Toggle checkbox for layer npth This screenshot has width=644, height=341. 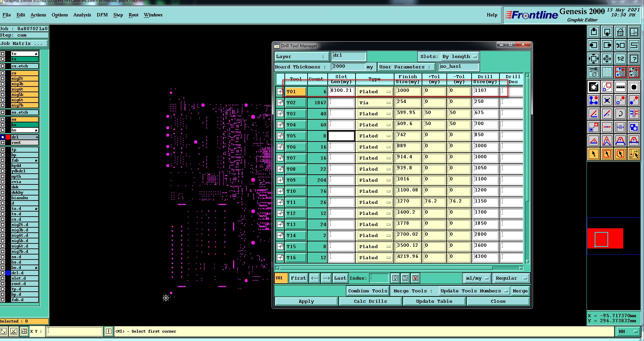coord(3,176)
